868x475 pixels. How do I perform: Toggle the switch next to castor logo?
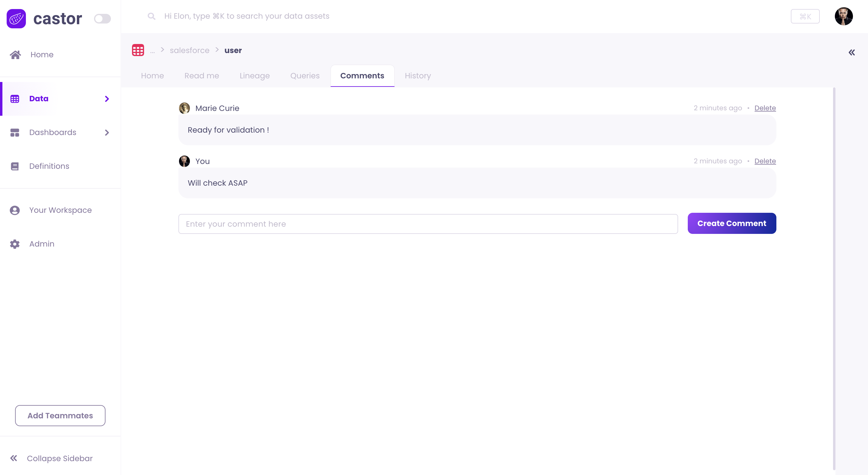pos(102,18)
